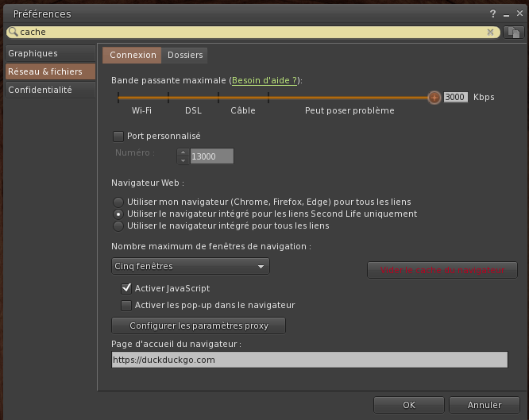
Task: Click the help question mark icon
Action: coord(494,14)
